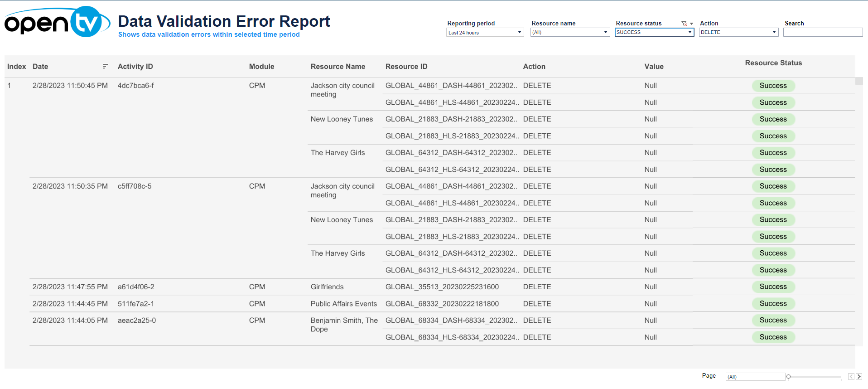The width and height of the screenshot is (868, 389).
Task: Select resource ID GLOBAL_35513_20230225231600
Action: tap(442, 287)
